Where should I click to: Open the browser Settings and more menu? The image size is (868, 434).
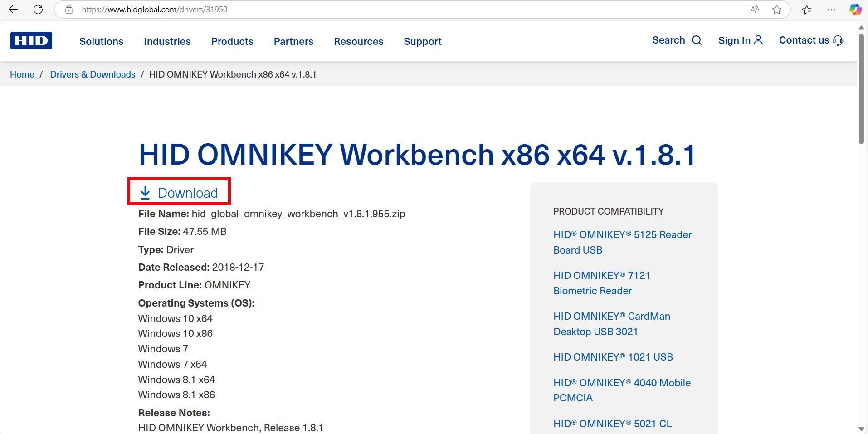click(x=831, y=10)
